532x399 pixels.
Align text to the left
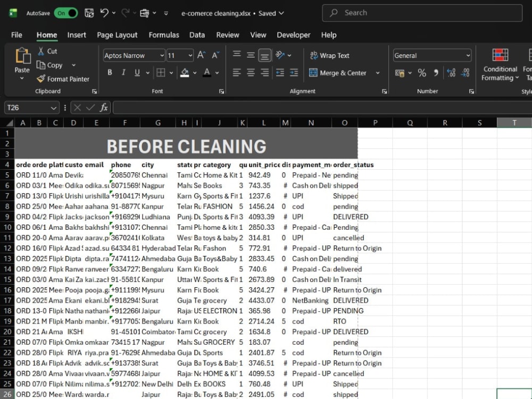237,72
